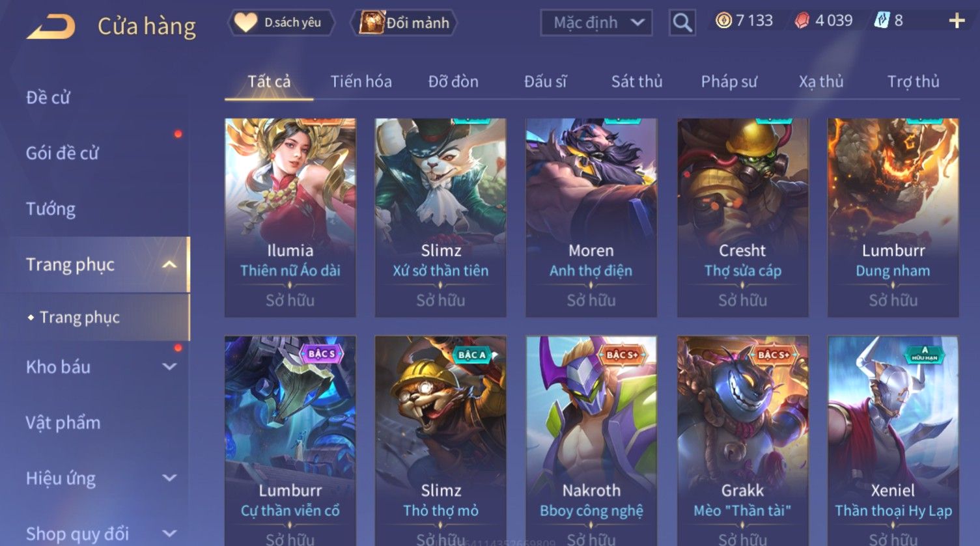Open Gói đề cử in the sidebar

(x=63, y=154)
